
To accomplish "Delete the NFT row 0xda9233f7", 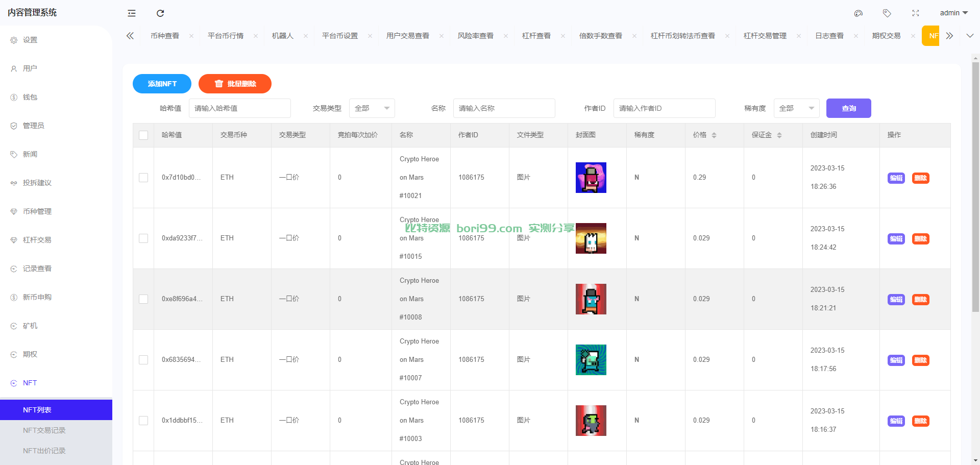I will pos(921,239).
